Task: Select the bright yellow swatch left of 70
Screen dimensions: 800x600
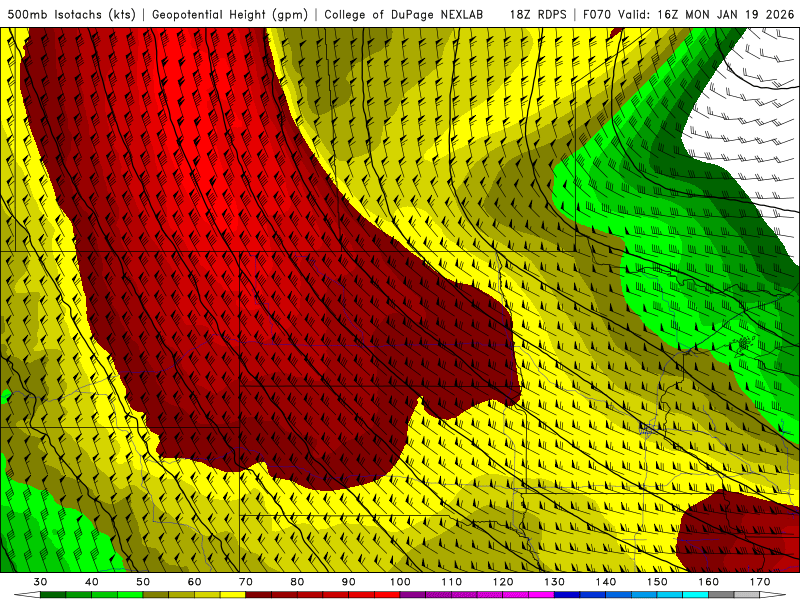Action: [233, 595]
